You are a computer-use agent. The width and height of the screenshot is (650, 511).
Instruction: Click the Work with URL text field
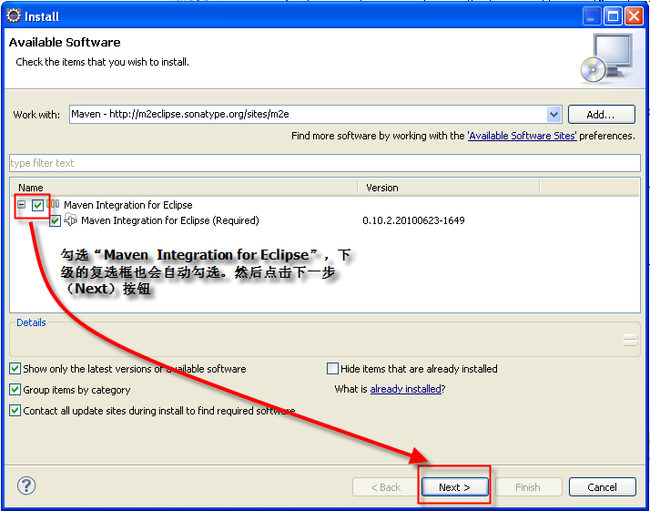point(308,114)
